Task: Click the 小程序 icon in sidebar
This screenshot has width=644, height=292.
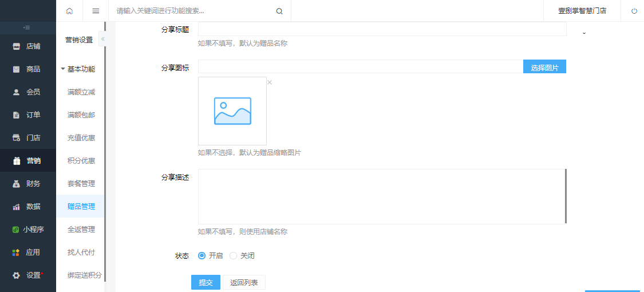Action: coord(15,230)
